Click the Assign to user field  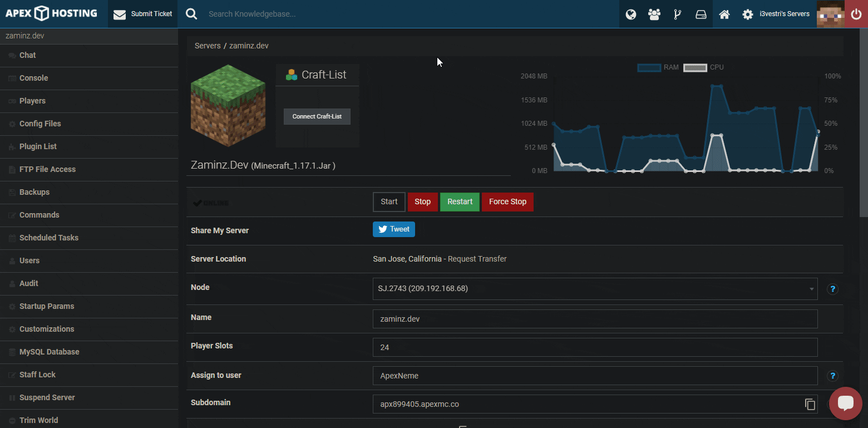pos(595,376)
